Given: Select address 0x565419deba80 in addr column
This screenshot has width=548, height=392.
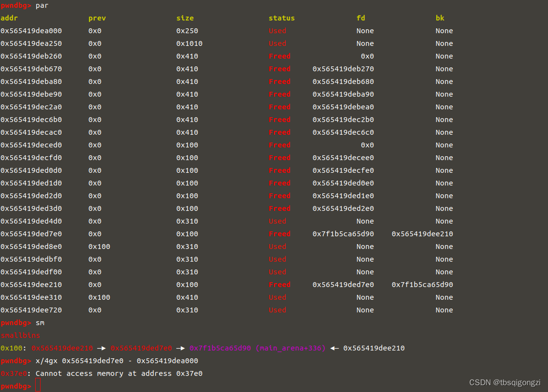Looking at the screenshot, I should click(31, 82).
